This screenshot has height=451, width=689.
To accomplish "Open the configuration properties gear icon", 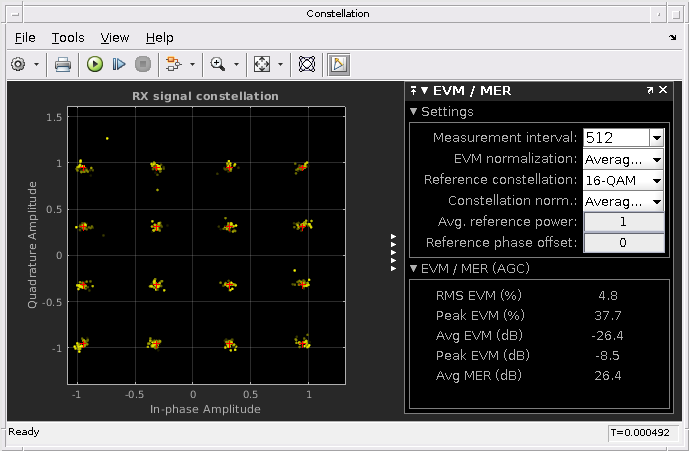I will (18, 64).
